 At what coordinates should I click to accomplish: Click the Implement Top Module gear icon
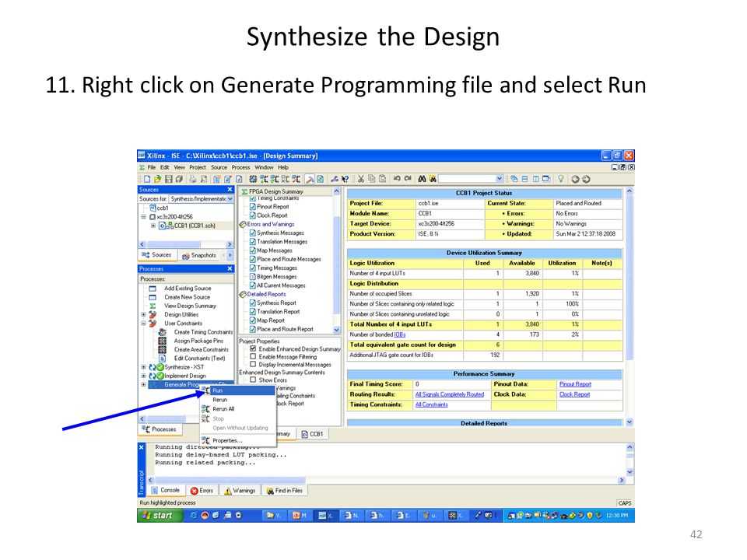tap(253, 179)
